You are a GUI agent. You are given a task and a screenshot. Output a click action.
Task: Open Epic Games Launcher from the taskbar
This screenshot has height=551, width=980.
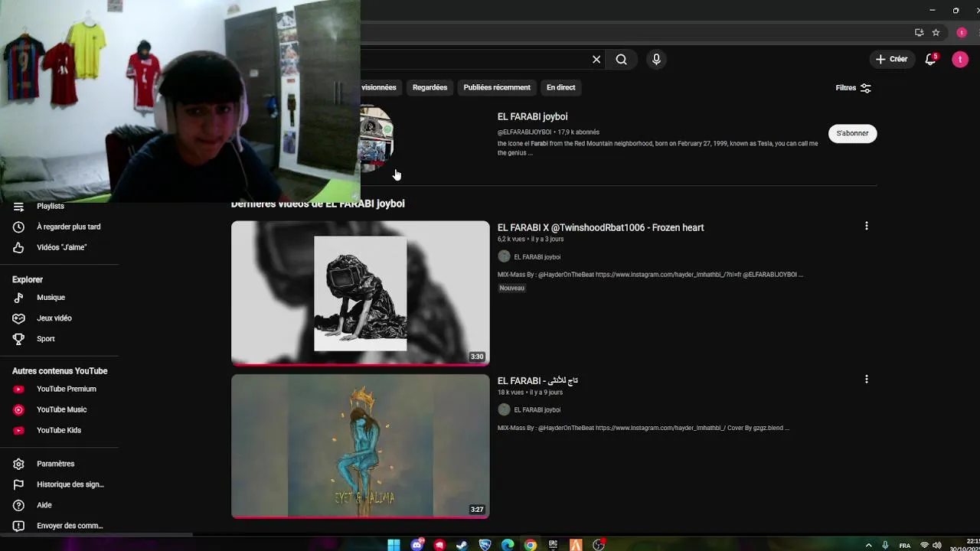point(553,545)
